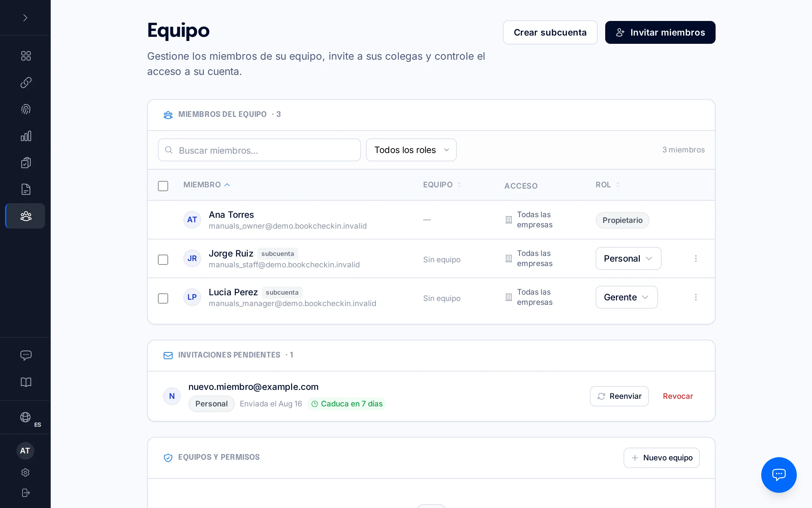Check the box for Lucia Perez

pos(163,298)
